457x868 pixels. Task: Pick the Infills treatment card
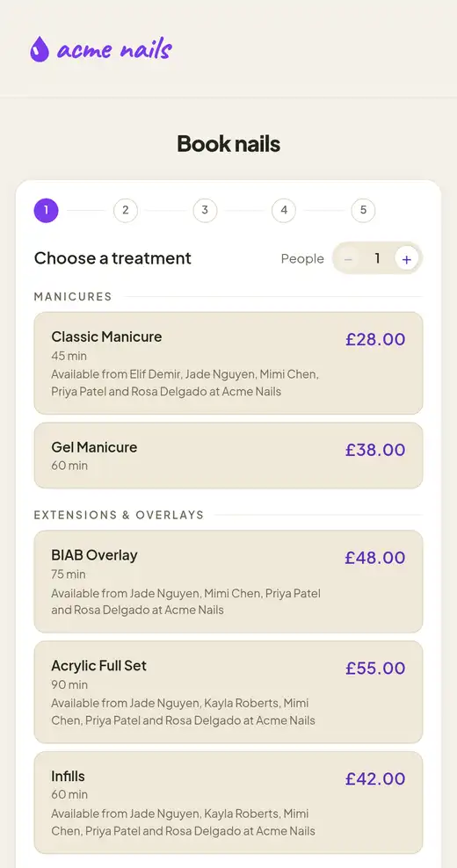(x=228, y=803)
